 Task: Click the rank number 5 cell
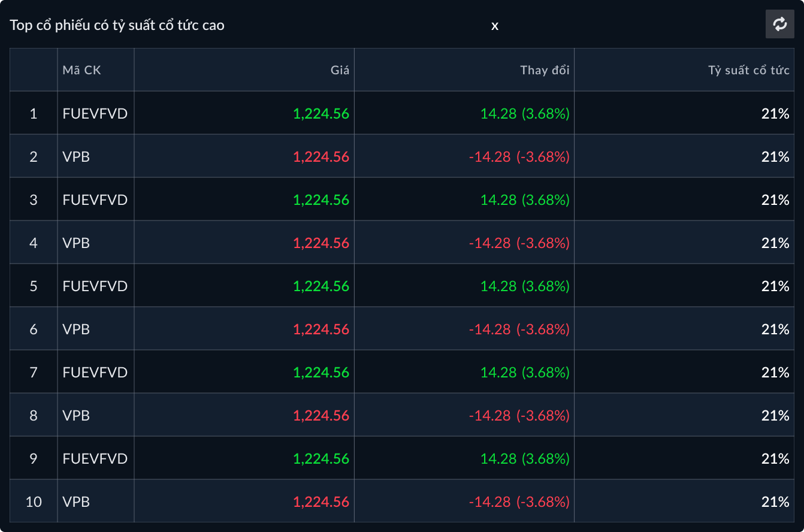click(x=34, y=286)
